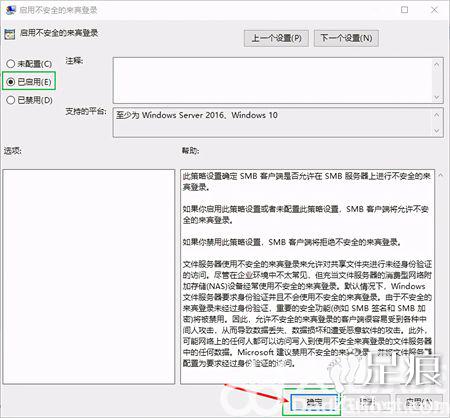
Task: Click the policy setting icon beside the heading
Action: point(10,34)
